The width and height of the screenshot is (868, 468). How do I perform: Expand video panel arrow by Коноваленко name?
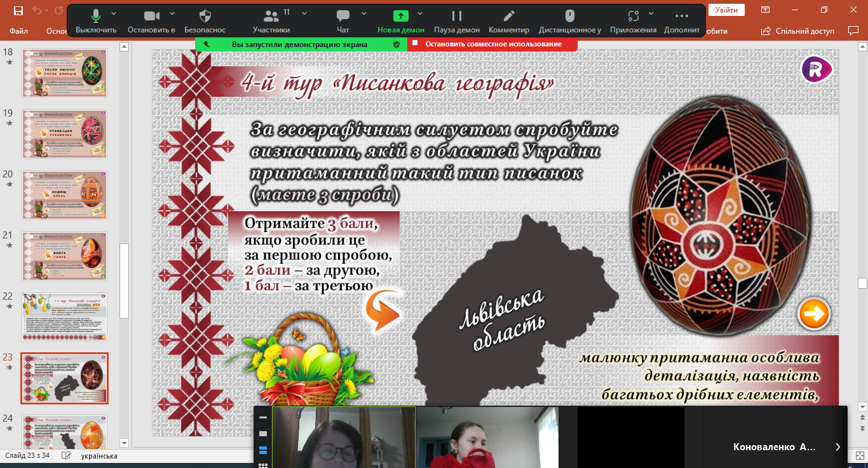click(x=837, y=447)
